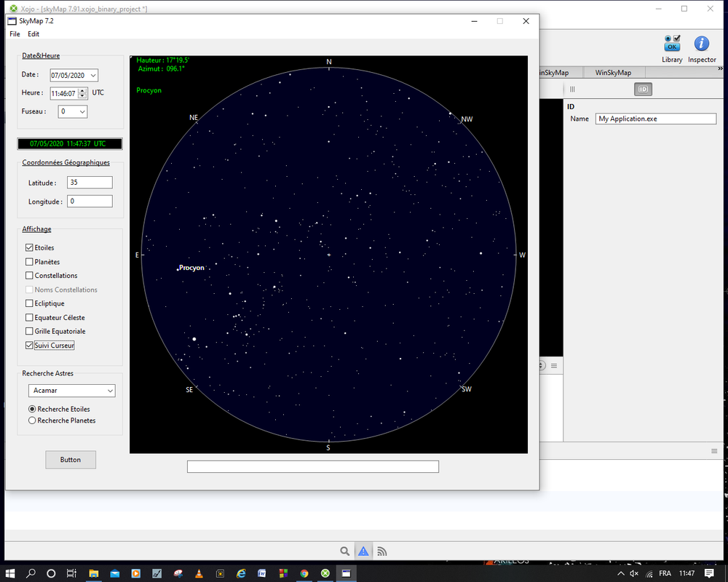The width and height of the screenshot is (728, 582).
Task: Click the Procyon star label on map
Action: [x=191, y=268]
